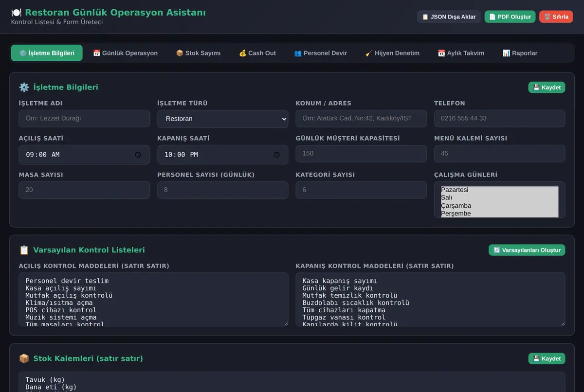Save the Stok Kalemleri section with Kaydet
This screenshot has width=584, height=392.
[547, 358]
